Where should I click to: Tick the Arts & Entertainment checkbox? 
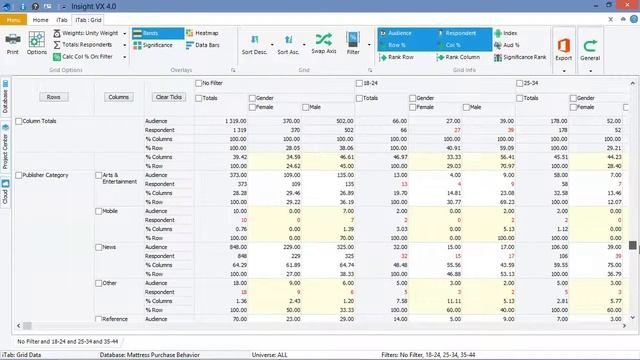click(x=98, y=175)
